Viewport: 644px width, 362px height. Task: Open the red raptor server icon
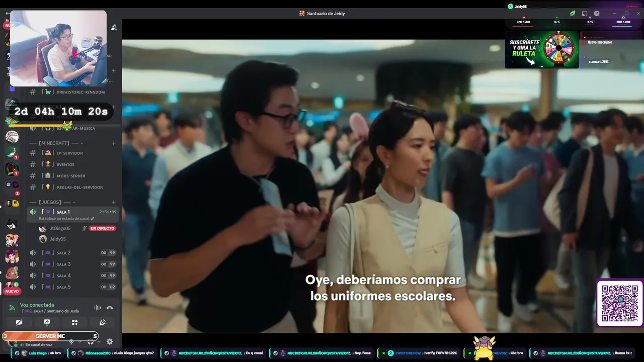12,169
